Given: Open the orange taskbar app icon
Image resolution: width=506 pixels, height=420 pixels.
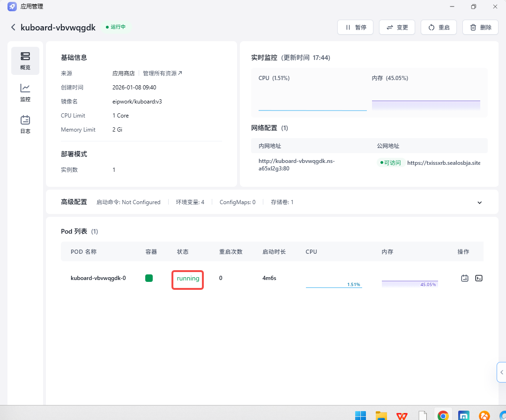Looking at the screenshot, I should (484, 415).
